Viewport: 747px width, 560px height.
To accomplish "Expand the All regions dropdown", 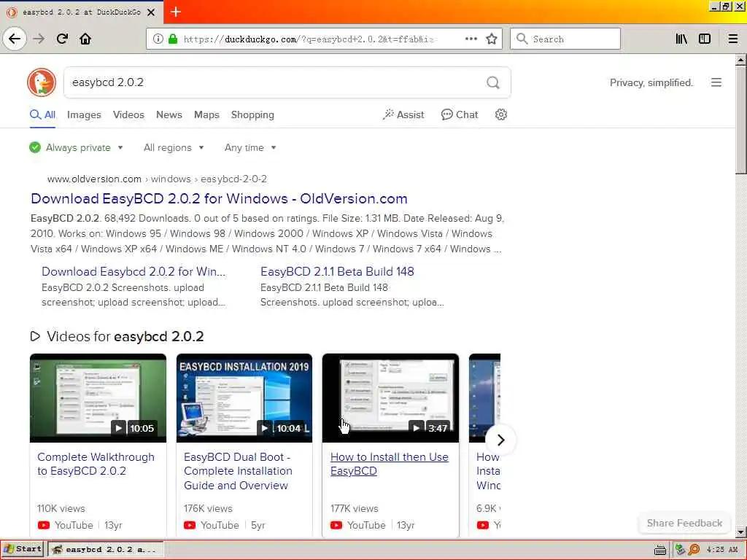I will [174, 147].
